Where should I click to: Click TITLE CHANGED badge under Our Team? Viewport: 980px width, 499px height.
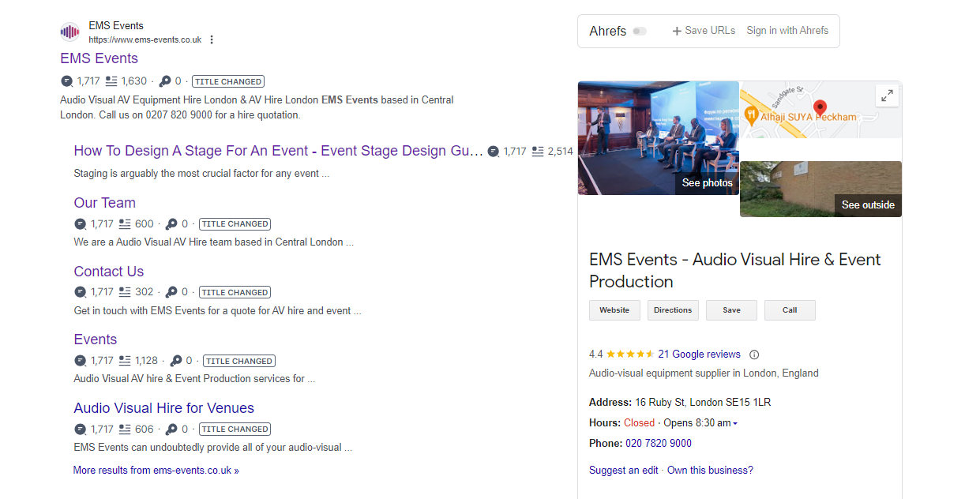235,224
